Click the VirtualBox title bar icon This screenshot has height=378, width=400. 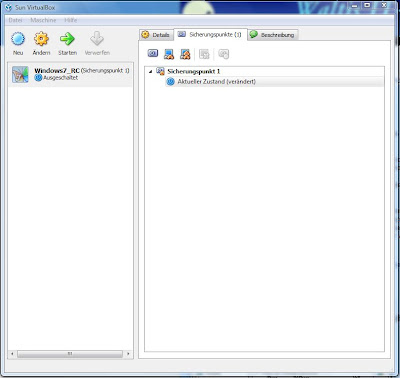9,7
